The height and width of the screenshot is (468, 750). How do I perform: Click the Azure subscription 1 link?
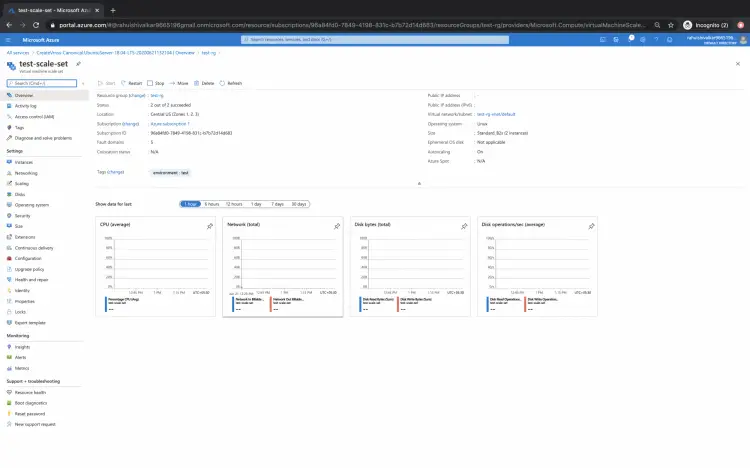click(x=170, y=124)
